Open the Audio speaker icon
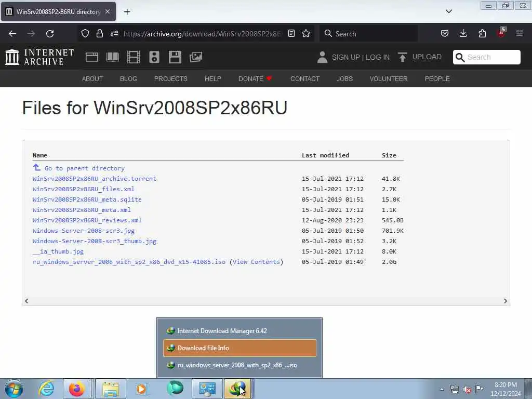 point(154,57)
